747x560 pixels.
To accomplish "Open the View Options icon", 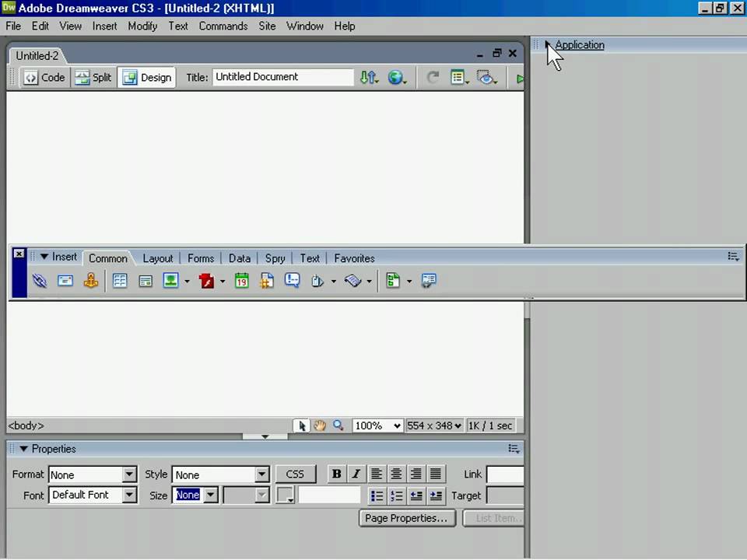I will 460,78.
